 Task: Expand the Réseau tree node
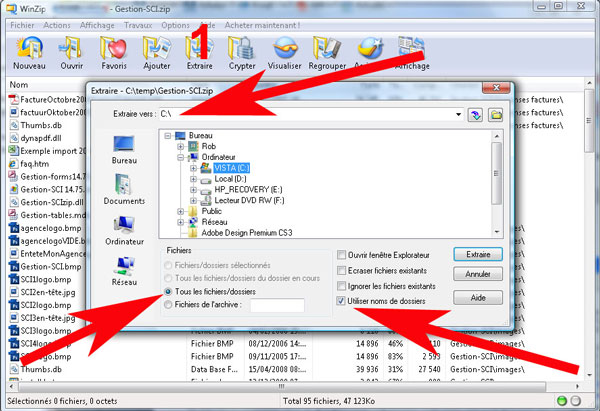(181, 222)
